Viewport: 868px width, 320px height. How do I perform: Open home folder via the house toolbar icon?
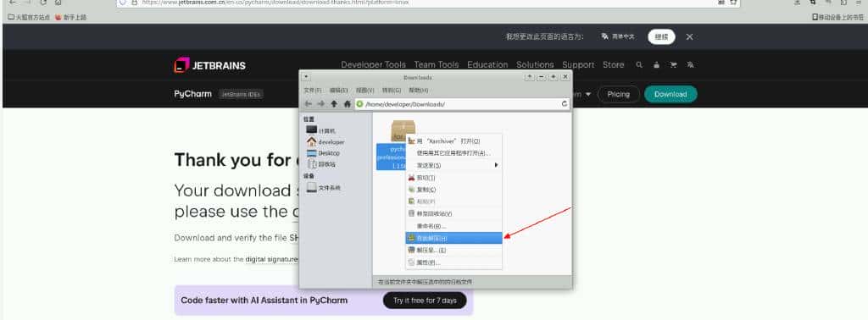(347, 103)
